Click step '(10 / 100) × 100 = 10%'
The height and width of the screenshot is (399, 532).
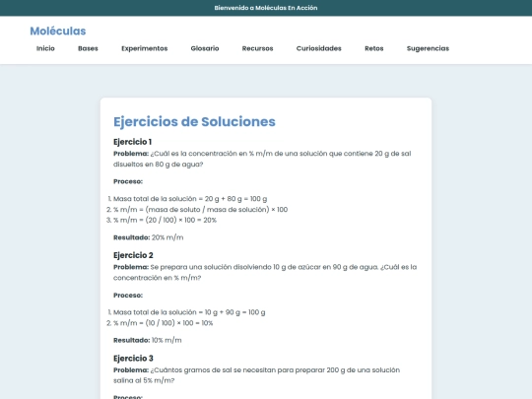click(164, 323)
